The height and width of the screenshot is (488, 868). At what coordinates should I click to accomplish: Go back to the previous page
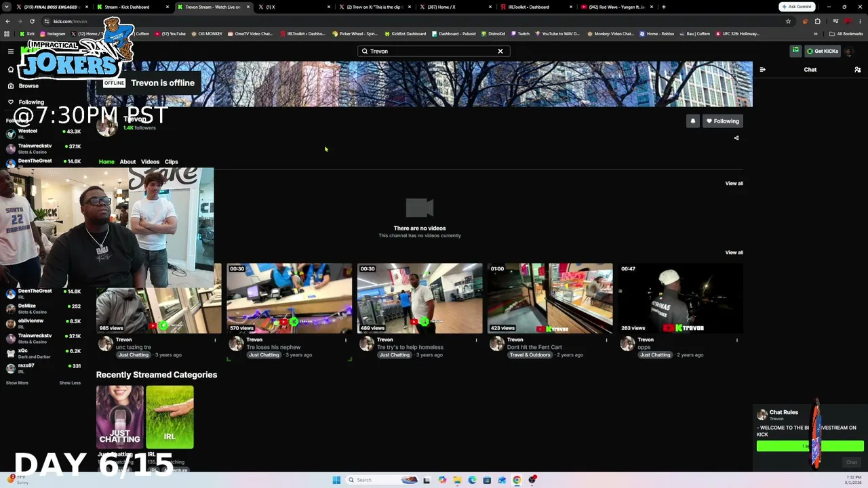coord(7,21)
